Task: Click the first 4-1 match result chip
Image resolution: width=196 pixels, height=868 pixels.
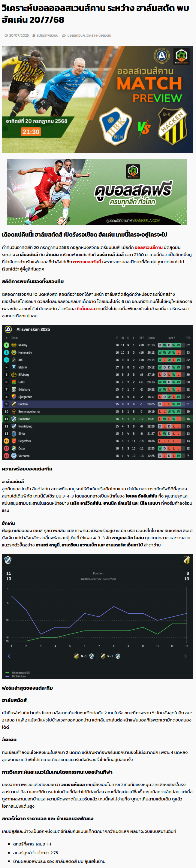Action: point(84,656)
